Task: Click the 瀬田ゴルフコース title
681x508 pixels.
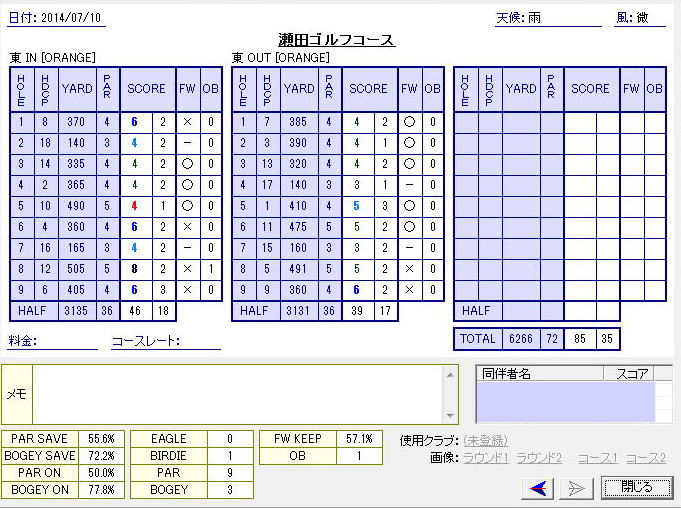Action: tap(337, 40)
